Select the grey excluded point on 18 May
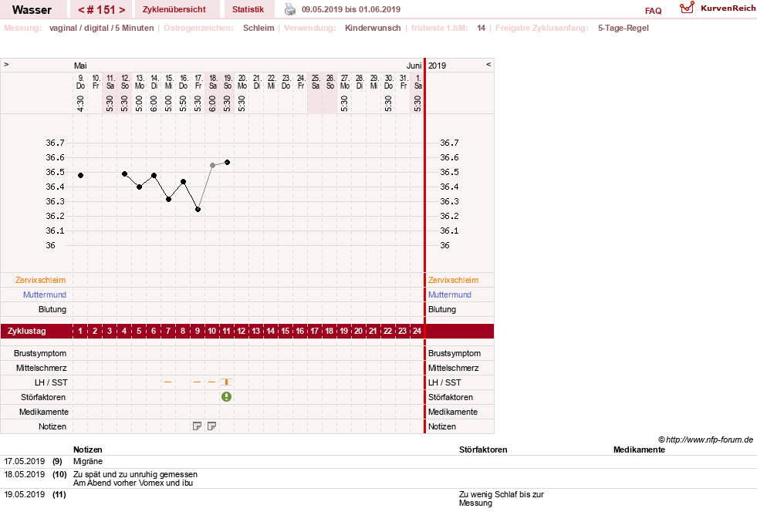This screenshot has height=532, width=757. [x=212, y=166]
